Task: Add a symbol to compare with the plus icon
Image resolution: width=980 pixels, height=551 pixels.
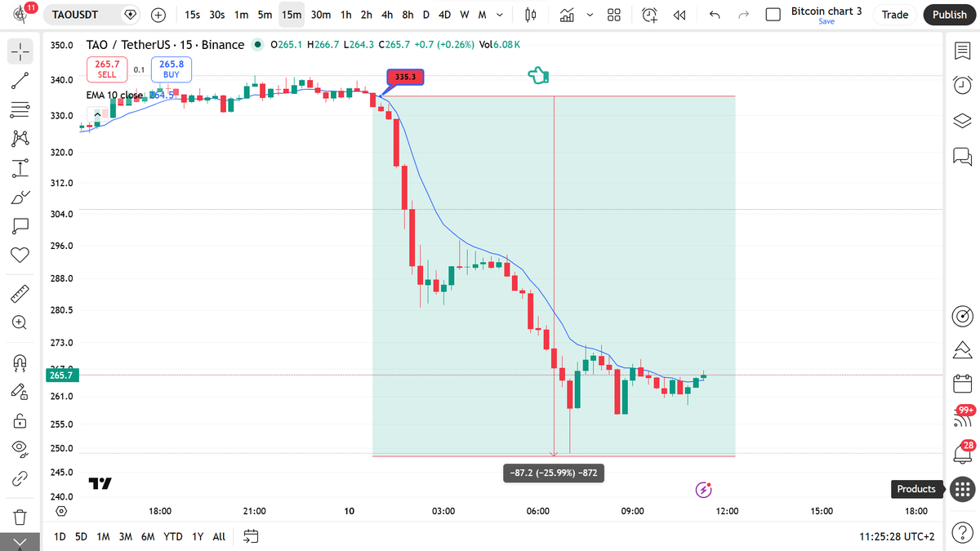Action: (x=158, y=15)
